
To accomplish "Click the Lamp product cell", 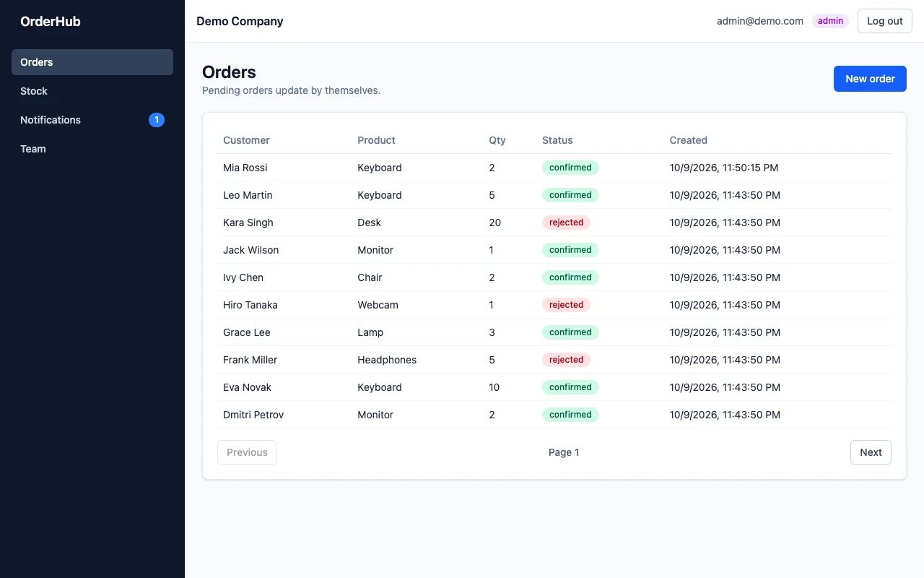I will [370, 332].
